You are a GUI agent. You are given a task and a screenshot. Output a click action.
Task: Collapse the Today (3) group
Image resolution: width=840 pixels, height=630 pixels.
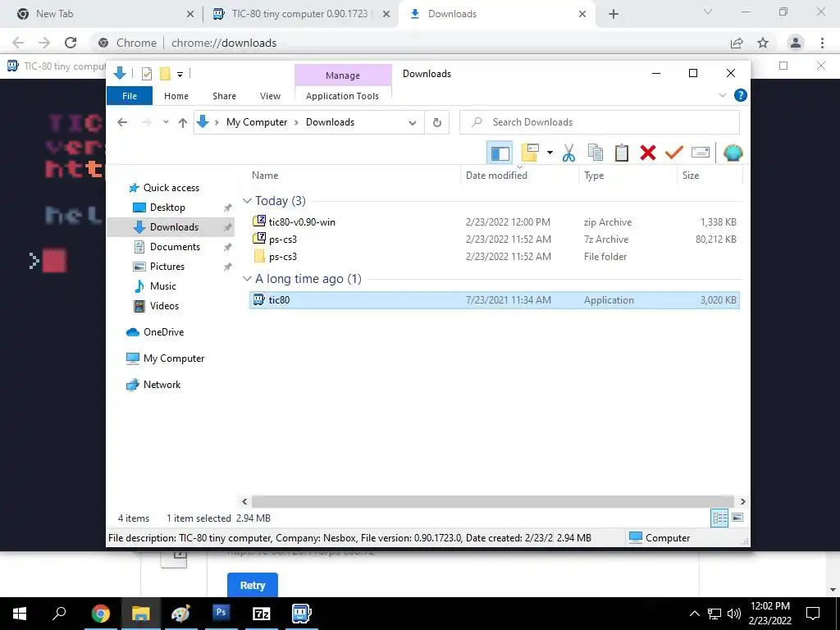point(247,201)
